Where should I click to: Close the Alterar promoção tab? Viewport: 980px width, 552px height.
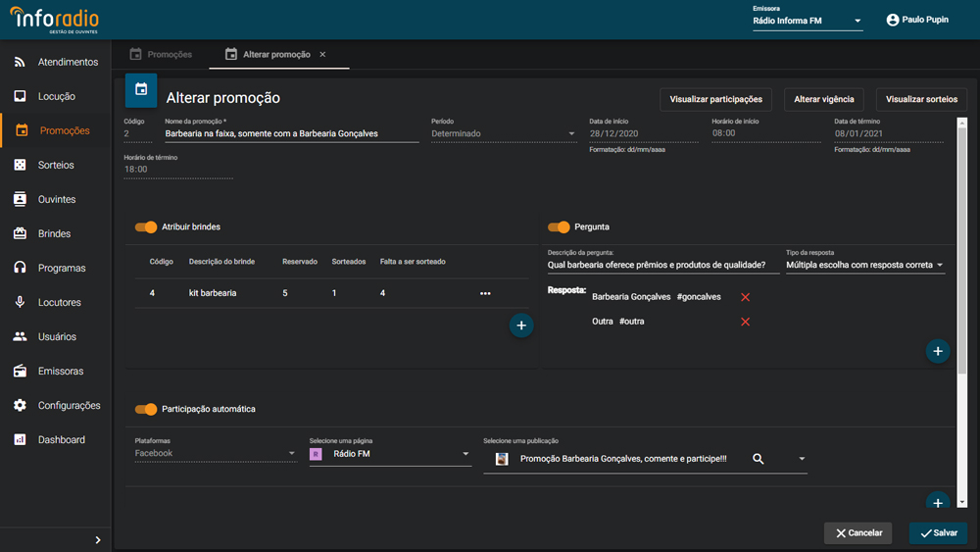click(322, 54)
